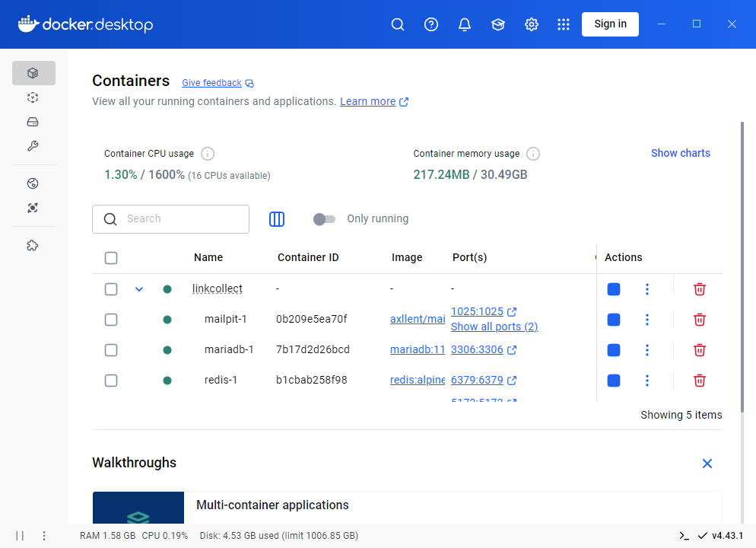Click the Sign in button

tap(610, 24)
